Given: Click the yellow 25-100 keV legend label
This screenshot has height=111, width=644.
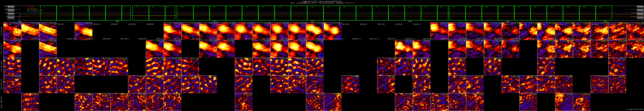Looking at the screenshot, I should click(x=35, y=10).
